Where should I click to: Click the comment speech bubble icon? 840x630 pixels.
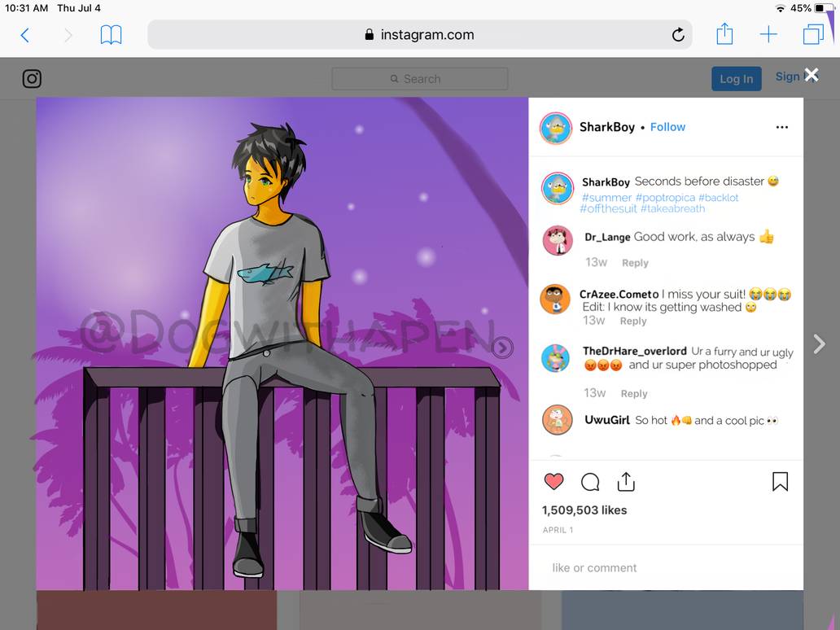point(590,482)
